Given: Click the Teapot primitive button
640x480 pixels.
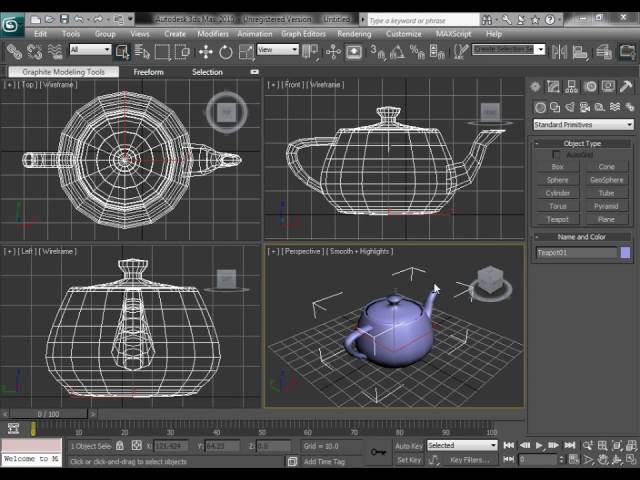Looking at the screenshot, I should 558,219.
